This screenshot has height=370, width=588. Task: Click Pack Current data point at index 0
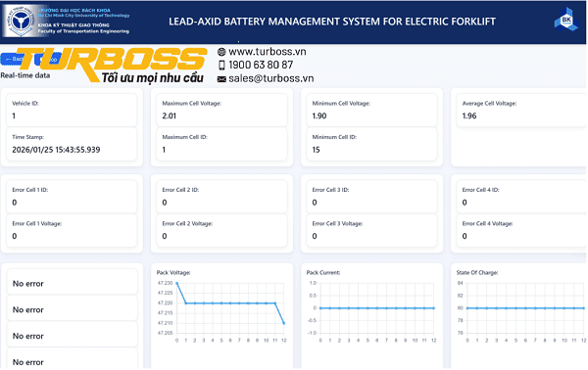click(320, 308)
